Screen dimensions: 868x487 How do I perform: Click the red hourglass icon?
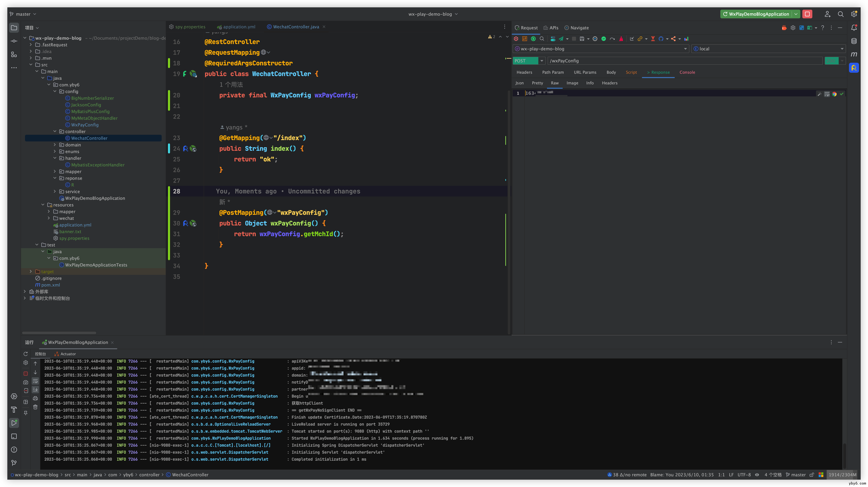click(x=653, y=39)
